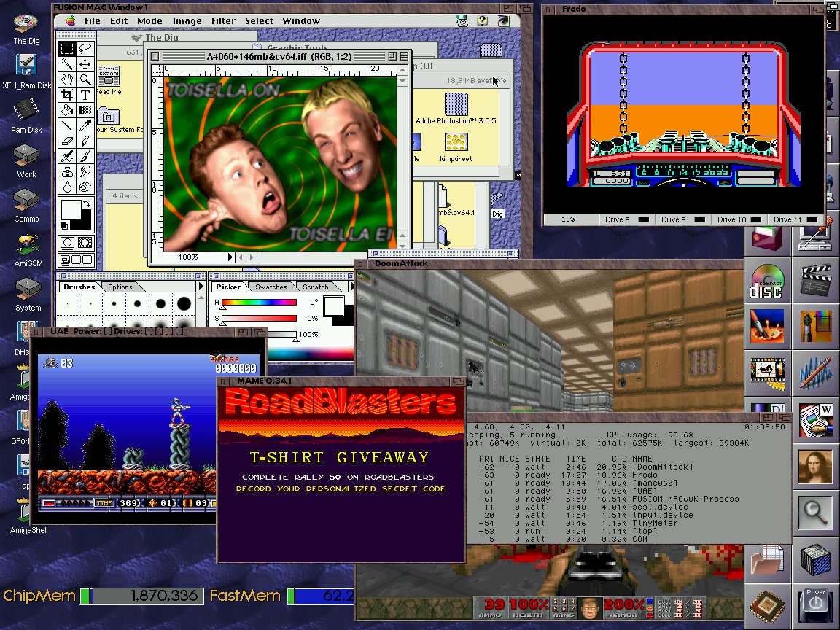The height and width of the screenshot is (630, 840).
Task: Open the magnifying glass dock icon
Action: click(x=814, y=512)
